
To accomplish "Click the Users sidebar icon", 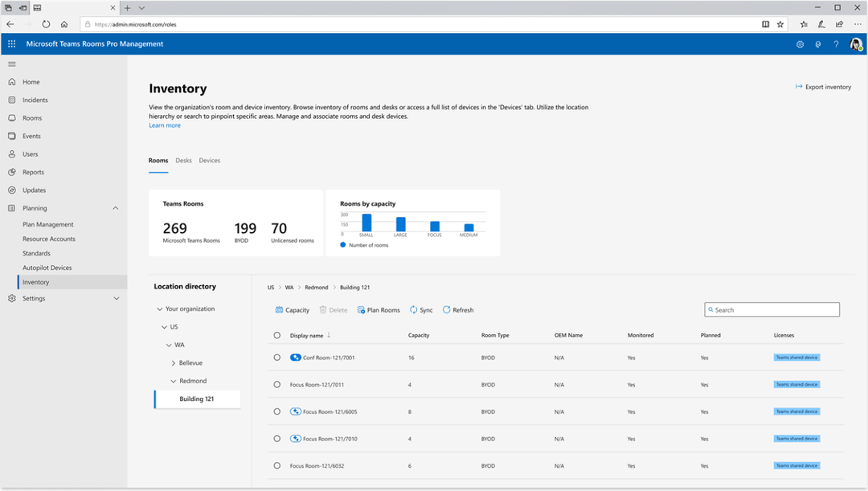I will tap(11, 154).
